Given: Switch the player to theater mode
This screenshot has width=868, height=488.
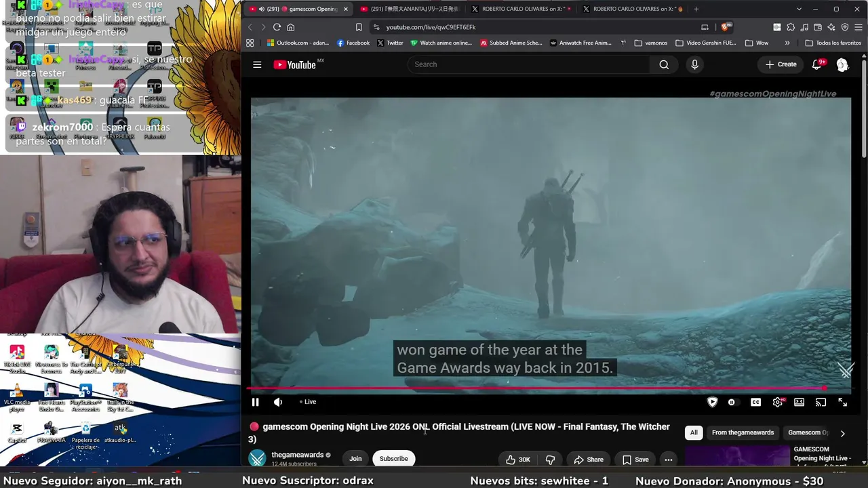Looking at the screenshot, I should pos(800,402).
